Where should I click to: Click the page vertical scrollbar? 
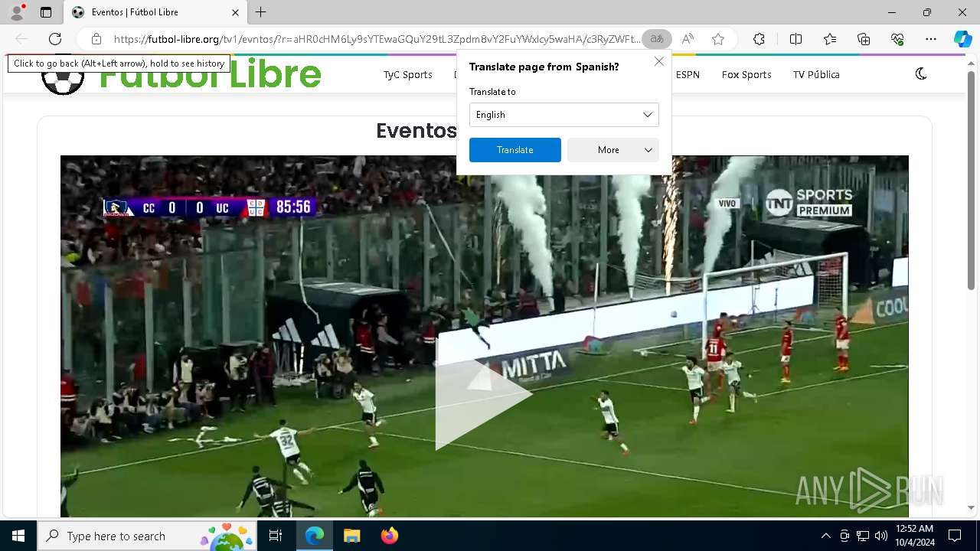pos(971,180)
